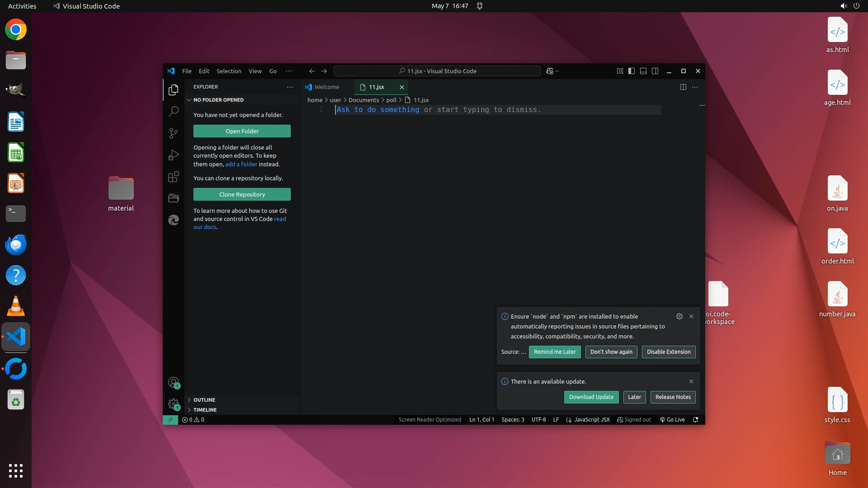This screenshot has width=868, height=488.
Task: Expand the OUTLINE section
Action: (x=204, y=400)
